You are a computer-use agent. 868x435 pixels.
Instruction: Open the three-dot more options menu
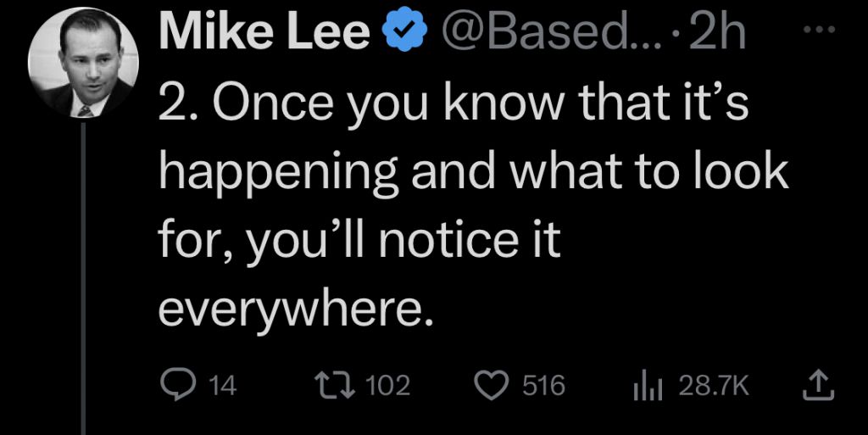[819, 32]
